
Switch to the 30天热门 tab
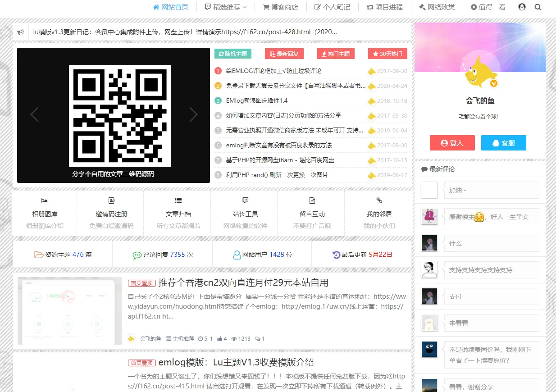(x=387, y=54)
